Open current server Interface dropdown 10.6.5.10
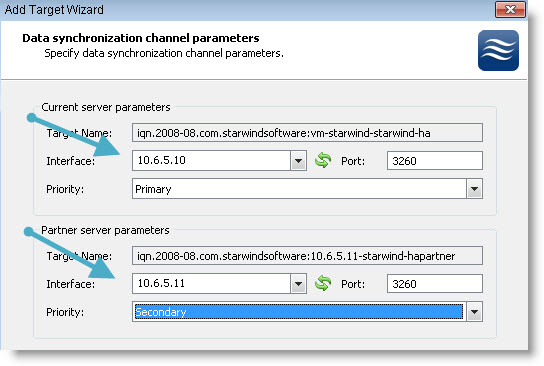Viewport: 544px width, 366px height. pyautogui.click(x=298, y=161)
